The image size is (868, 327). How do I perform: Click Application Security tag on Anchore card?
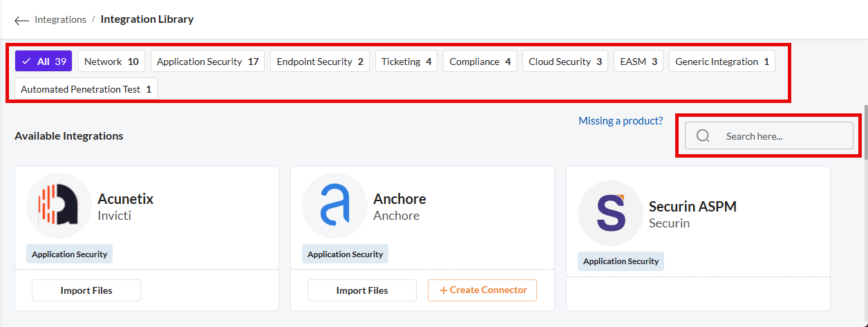coord(346,254)
